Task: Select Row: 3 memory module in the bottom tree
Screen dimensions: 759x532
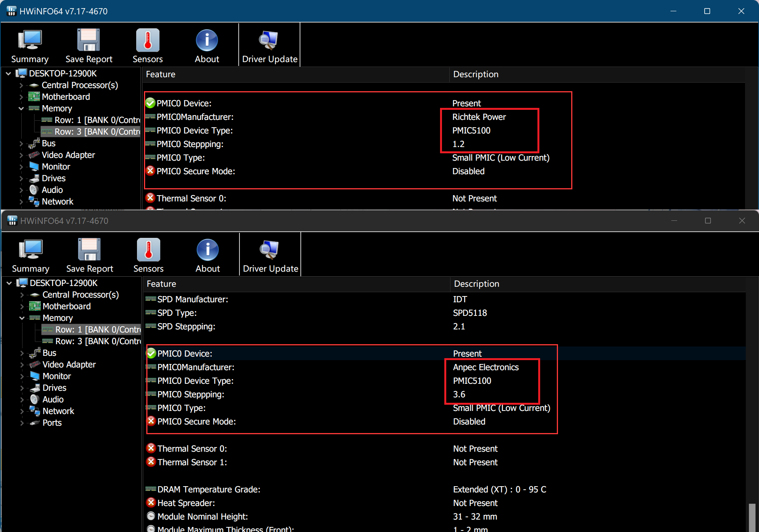Action: 97,341
